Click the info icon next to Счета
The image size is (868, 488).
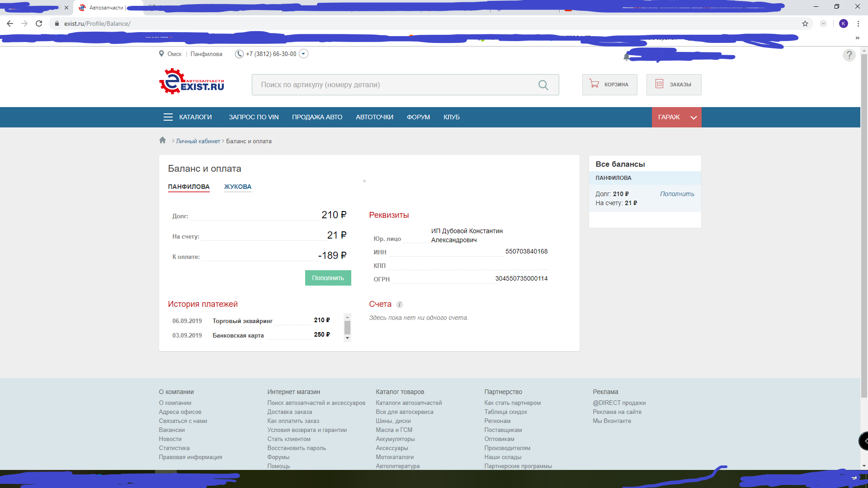400,305
